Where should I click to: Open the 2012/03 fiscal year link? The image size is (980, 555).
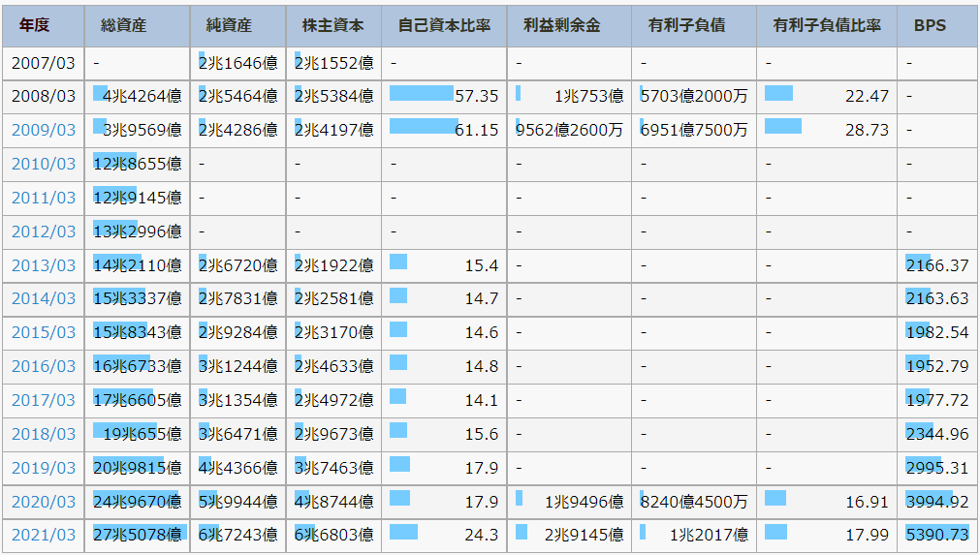click(x=43, y=231)
